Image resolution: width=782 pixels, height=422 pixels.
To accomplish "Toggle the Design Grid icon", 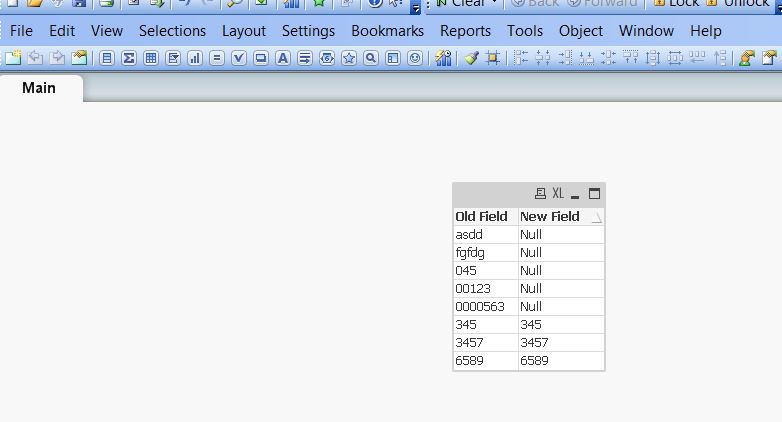I will pos(493,58).
